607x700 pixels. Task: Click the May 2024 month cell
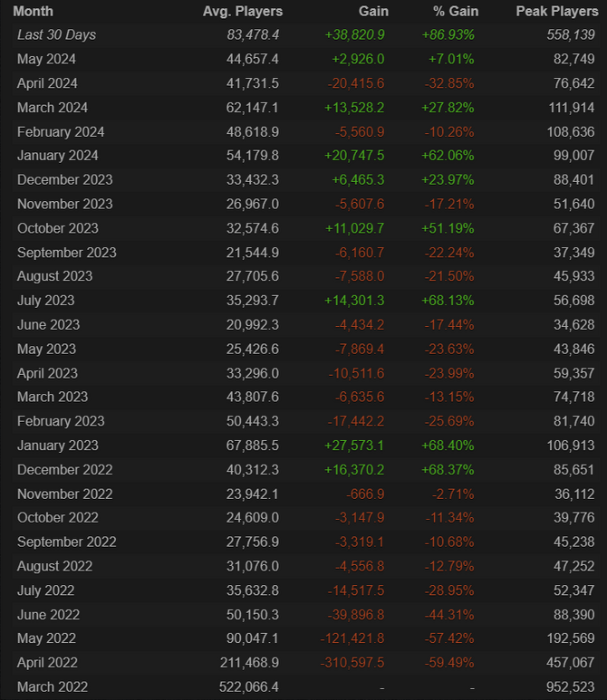(47, 59)
